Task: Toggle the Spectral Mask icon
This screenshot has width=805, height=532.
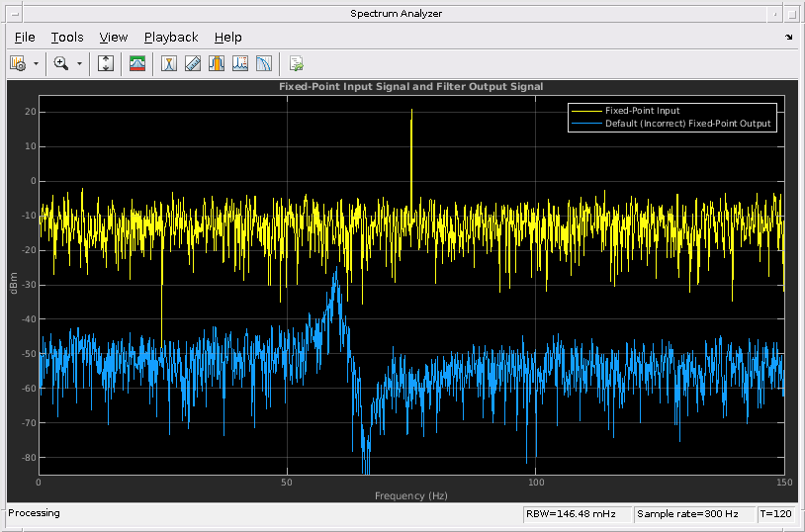Action: tap(137, 63)
